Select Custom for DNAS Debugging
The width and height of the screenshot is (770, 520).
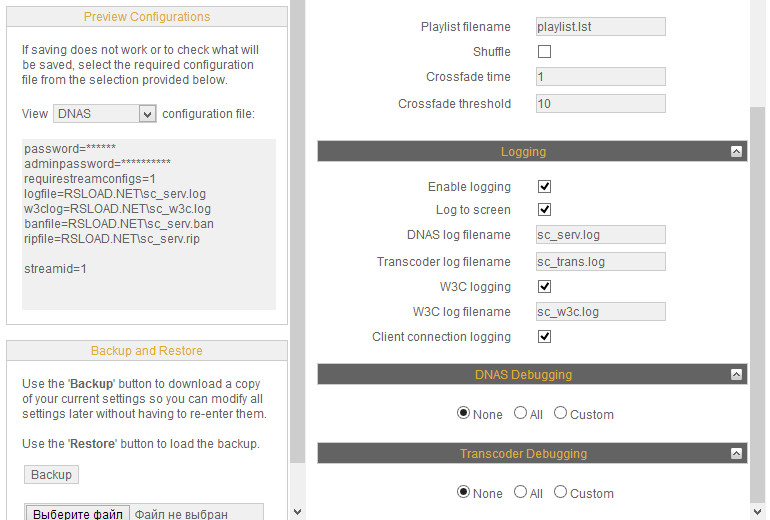[x=560, y=413]
